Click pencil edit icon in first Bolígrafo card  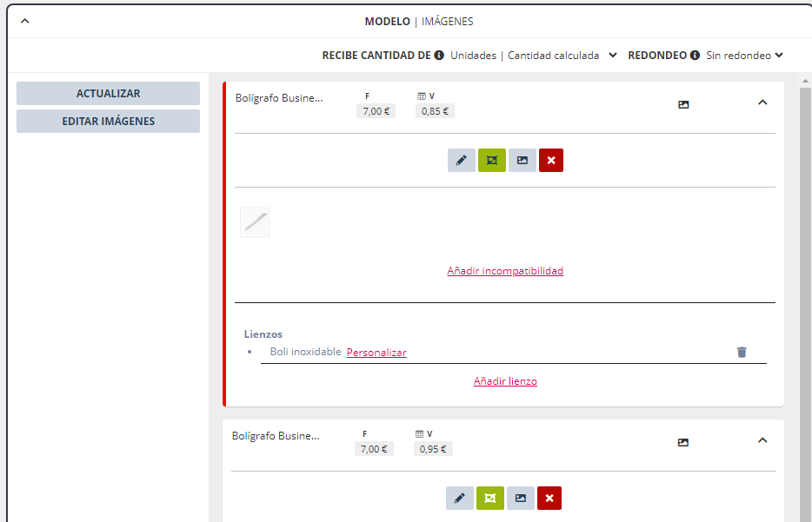coord(461,161)
